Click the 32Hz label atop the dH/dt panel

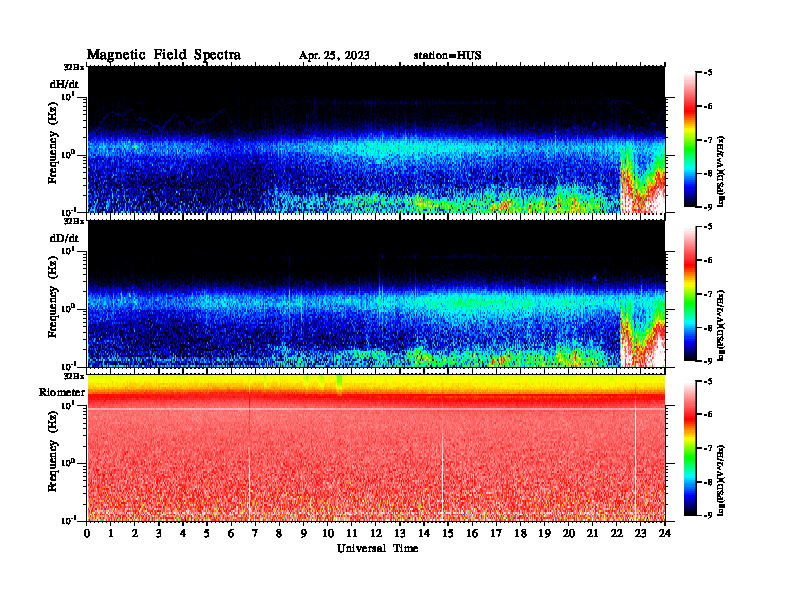74,67
